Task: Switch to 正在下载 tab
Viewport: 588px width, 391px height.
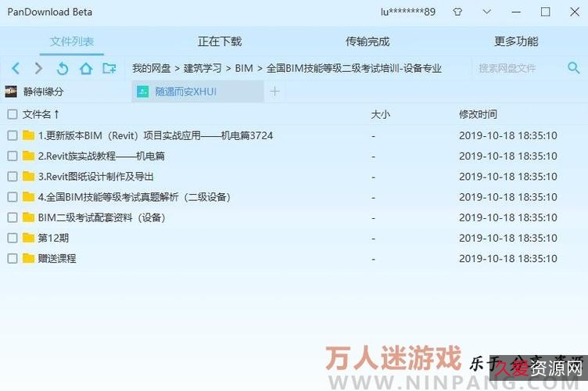Action: 220,41
